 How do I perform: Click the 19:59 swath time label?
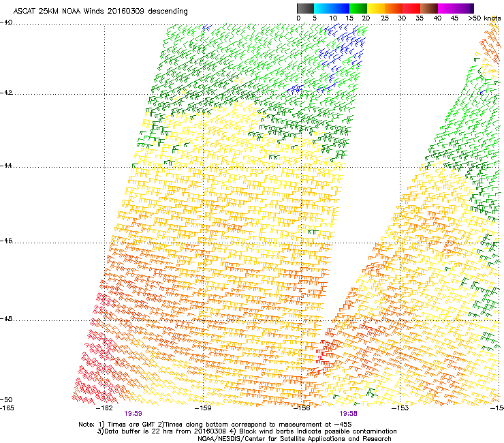pos(133,414)
